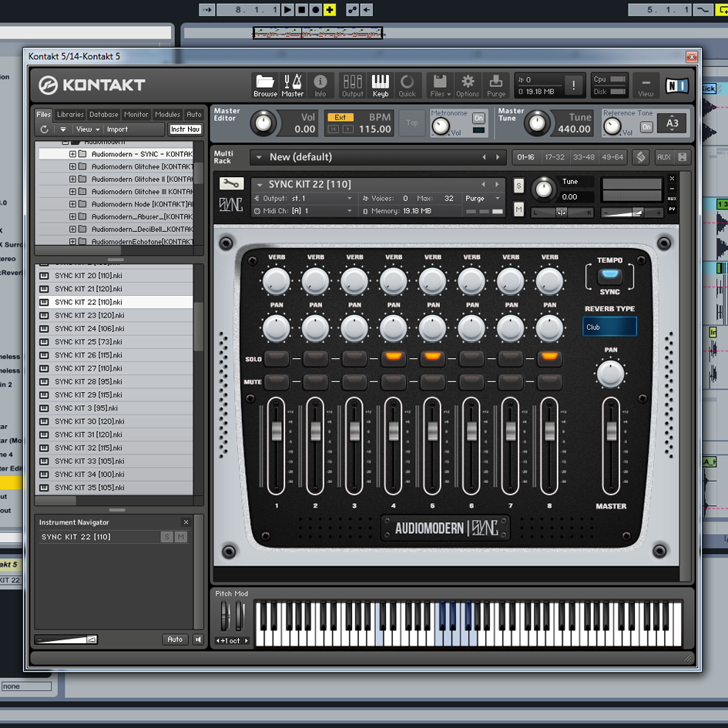Viewport: 728px width, 728px height.
Task: Toggle AUX sends in rack header
Action: tap(663, 157)
